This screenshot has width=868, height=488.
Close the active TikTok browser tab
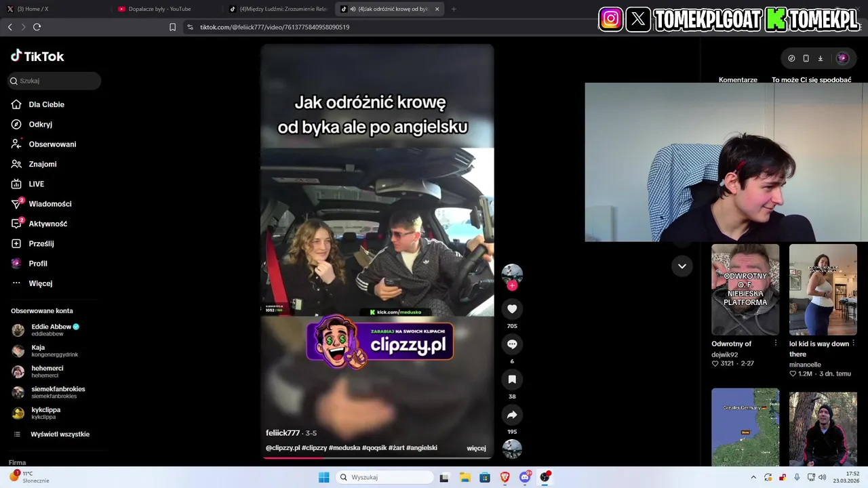click(x=437, y=9)
